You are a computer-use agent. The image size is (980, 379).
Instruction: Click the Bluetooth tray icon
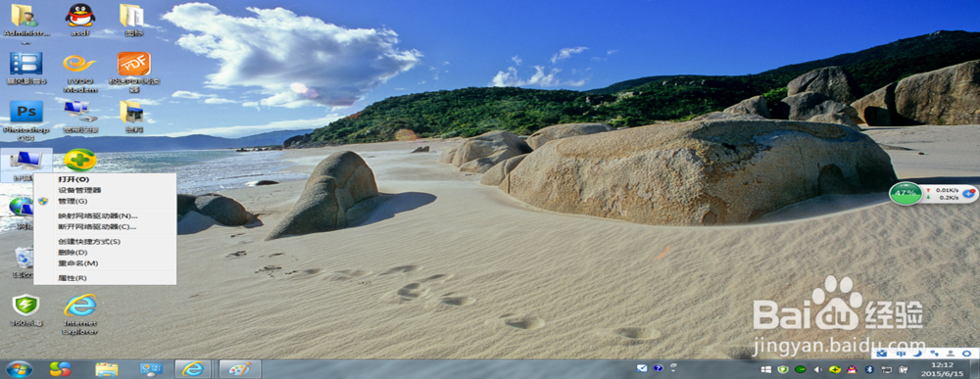pyautogui.click(x=868, y=369)
